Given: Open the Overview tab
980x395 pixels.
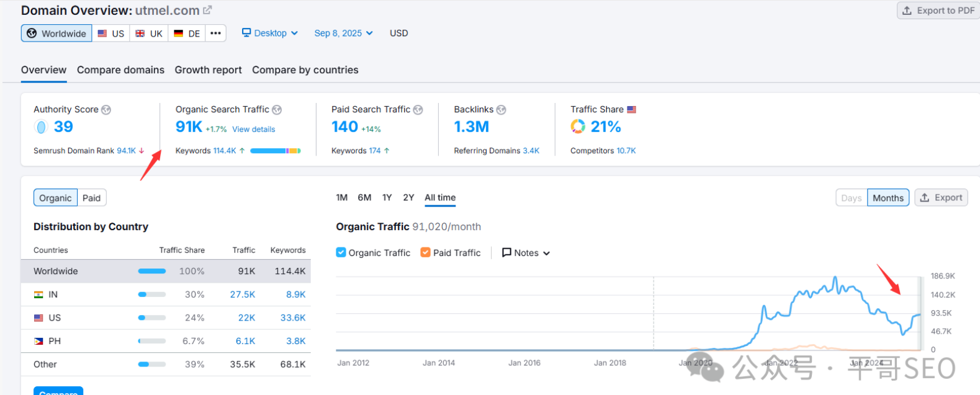Looking at the screenshot, I should click(x=43, y=70).
